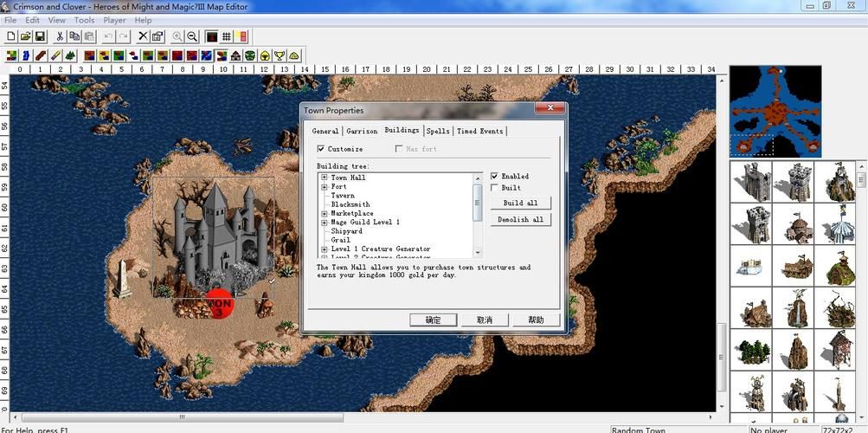Click the Open map folder icon
Screen dimensions: 868x433
point(26,36)
